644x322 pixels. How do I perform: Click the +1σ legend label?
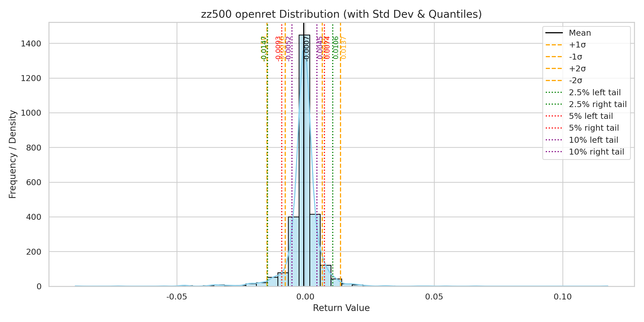coord(577,45)
